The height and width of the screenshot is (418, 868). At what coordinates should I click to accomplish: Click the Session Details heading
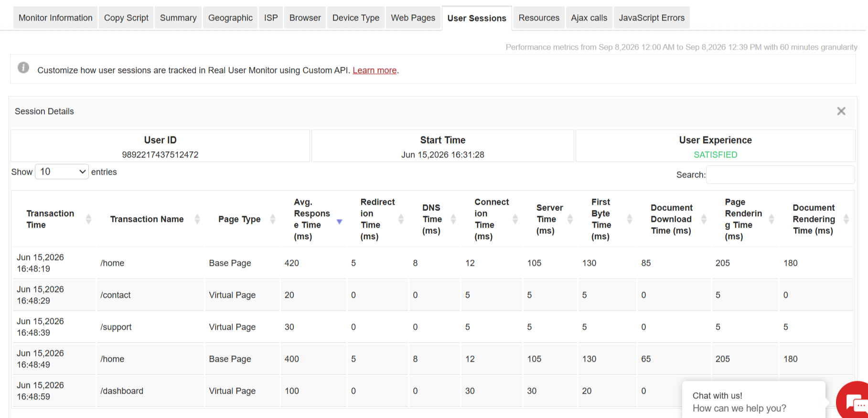44,111
